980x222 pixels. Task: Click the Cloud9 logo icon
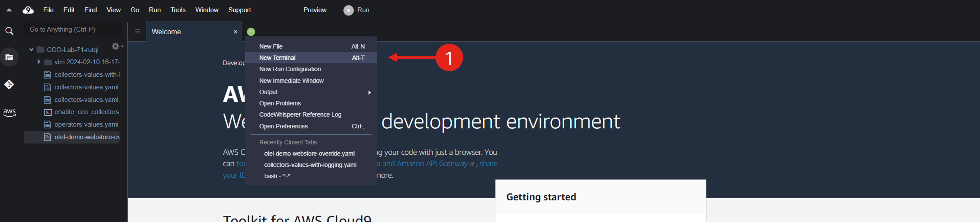(x=28, y=10)
